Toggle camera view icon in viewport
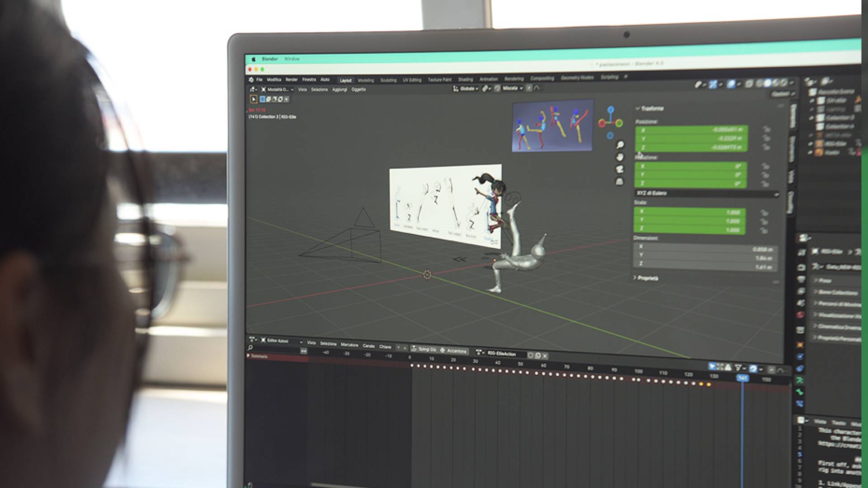 coord(619,169)
